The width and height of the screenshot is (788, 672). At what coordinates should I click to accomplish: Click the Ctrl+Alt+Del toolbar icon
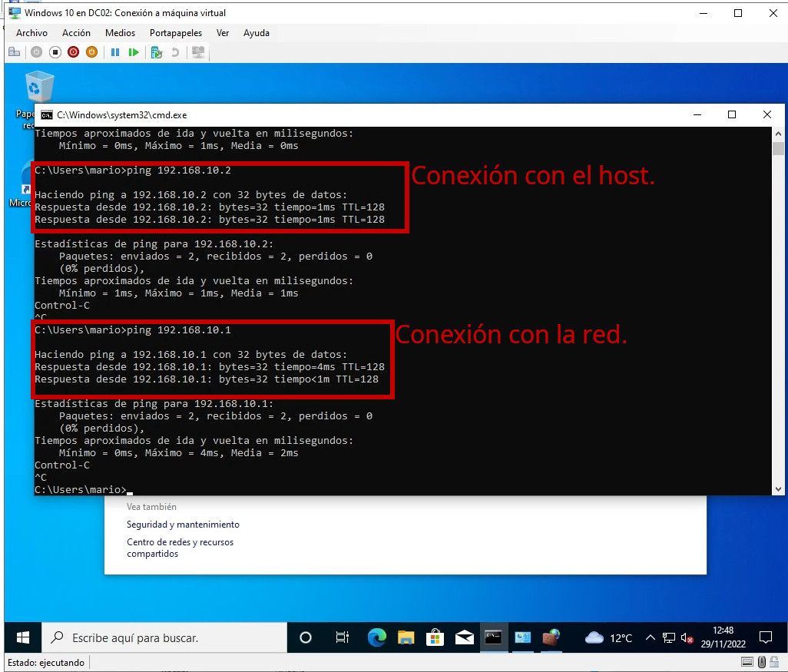[x=14, y=52]
